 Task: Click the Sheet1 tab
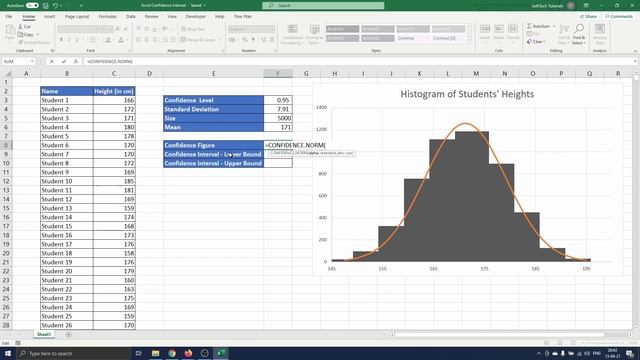44,334
